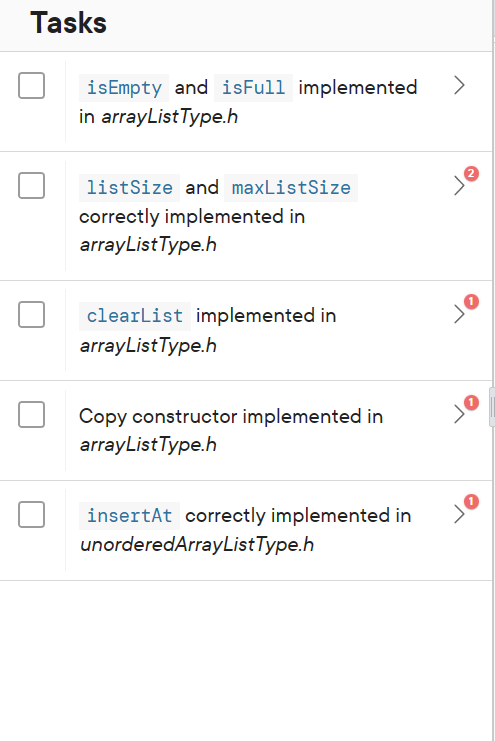Expand the insertAt task chevron arrow
495x741 pixels.
tap(459, 514)
